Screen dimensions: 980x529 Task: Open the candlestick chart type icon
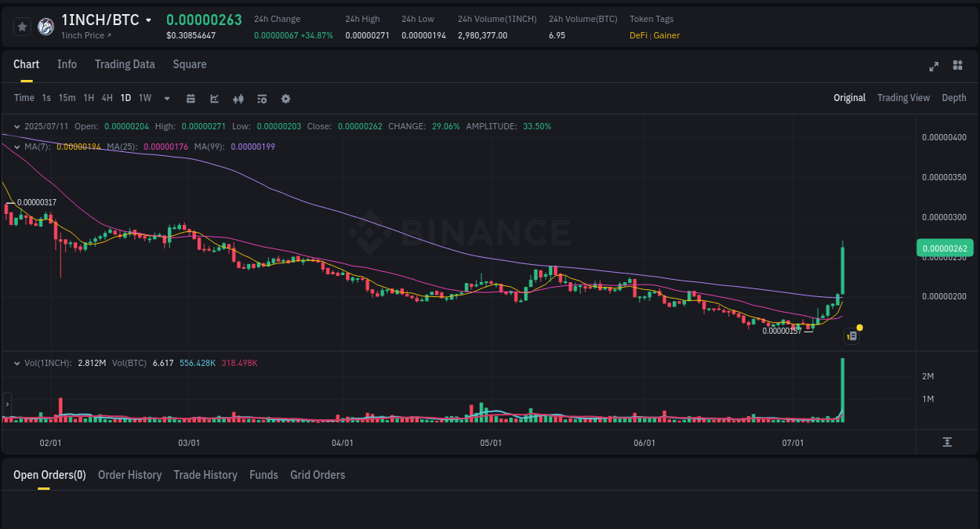(x=238, y=98)
